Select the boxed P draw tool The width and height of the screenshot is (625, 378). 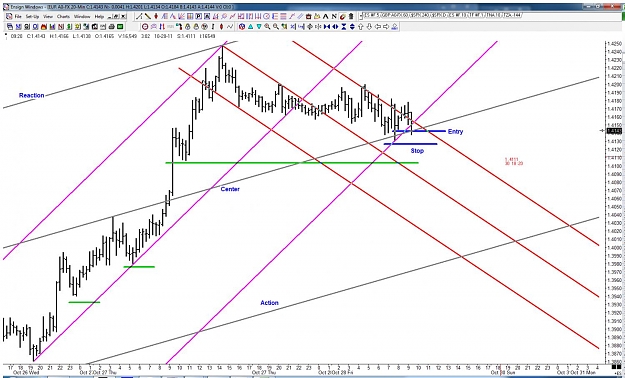[199, 16]
